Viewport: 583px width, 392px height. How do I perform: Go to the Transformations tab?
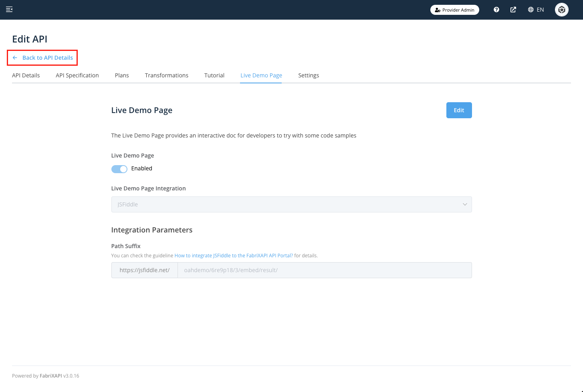(x=167, y=75)
